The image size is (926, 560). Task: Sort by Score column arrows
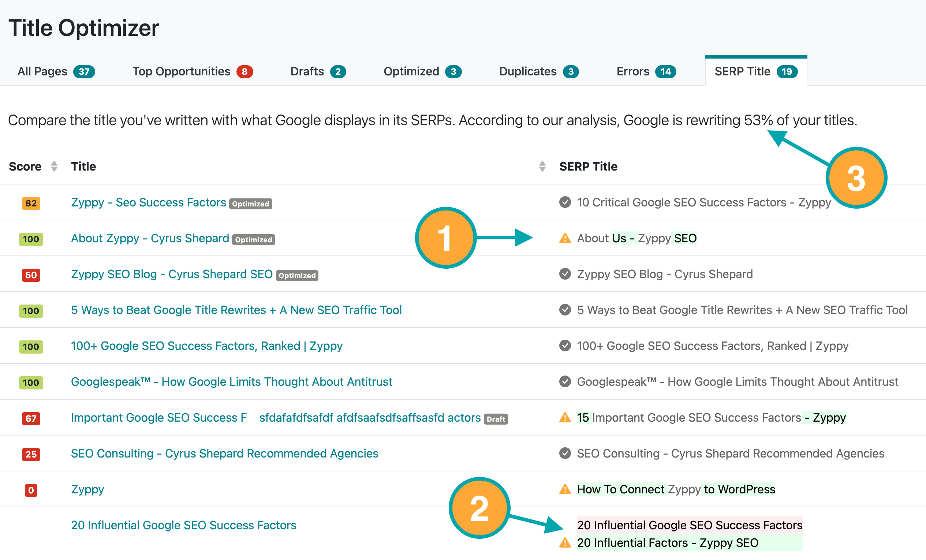tap(54, 166)
